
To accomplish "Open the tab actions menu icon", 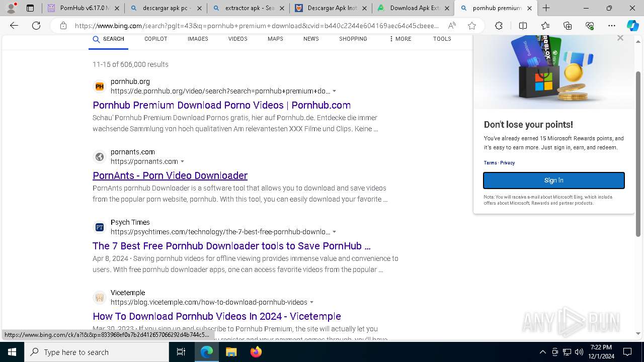I will 30,8.
